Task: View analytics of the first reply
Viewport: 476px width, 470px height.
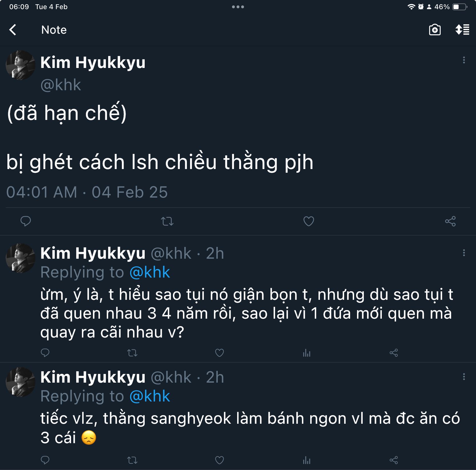Action: [x=306, y=353]
